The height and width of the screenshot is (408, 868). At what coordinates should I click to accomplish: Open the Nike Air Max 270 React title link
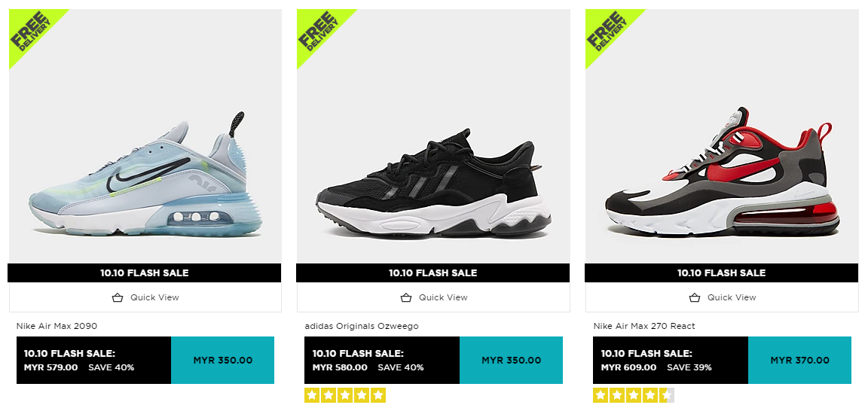tap(644, 326)
